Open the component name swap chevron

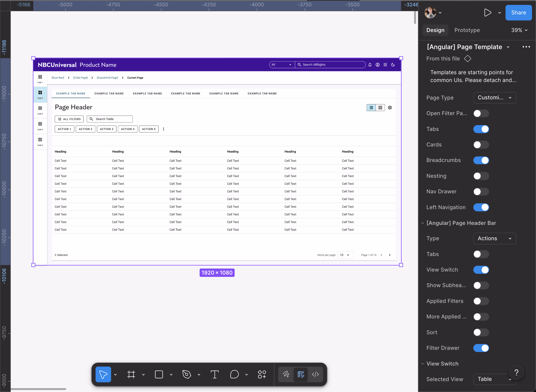(508, 47)
